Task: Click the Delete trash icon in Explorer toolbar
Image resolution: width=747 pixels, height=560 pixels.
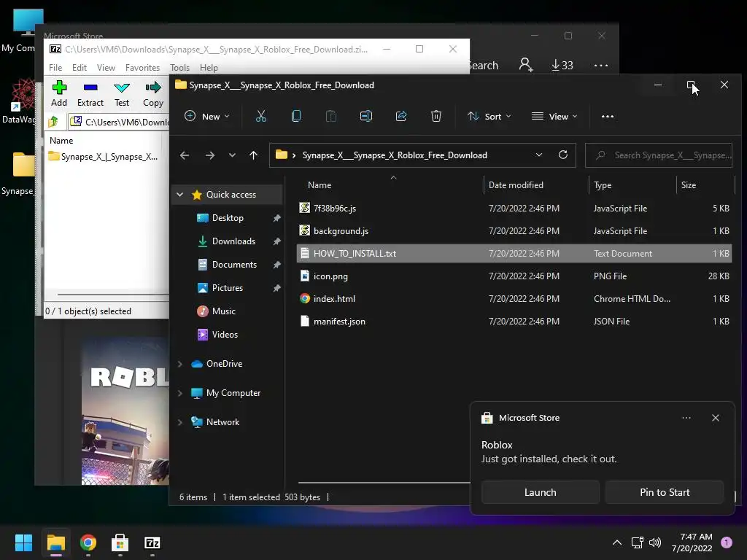Action: (436, 116)
